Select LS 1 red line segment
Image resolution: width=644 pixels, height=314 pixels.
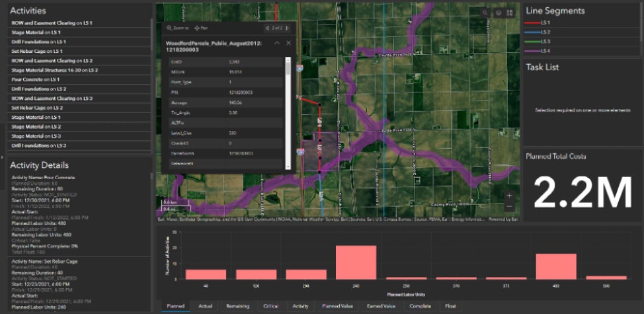point(582,22)
